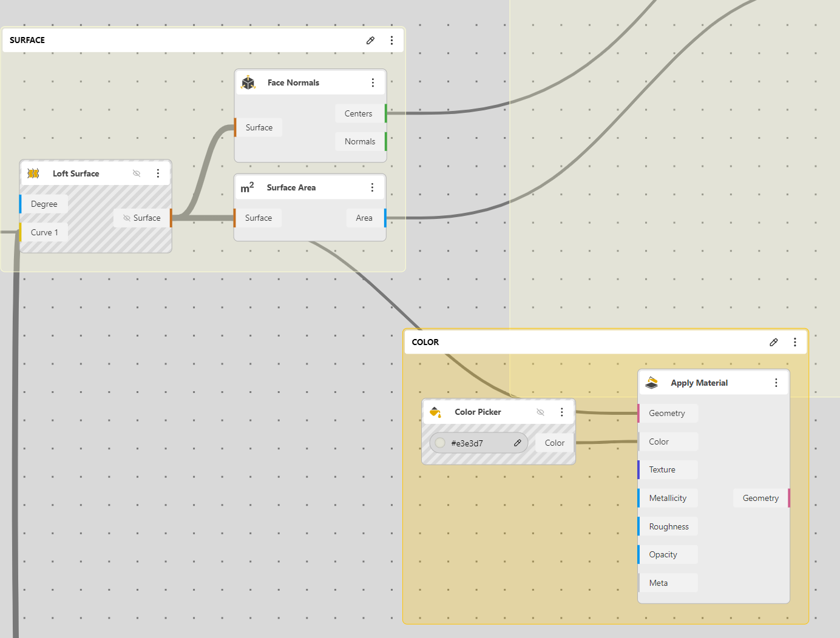The height and width of the screenshot is (638, 840).
Task: Open the Apply Material node options menu
Action: point(776,383)
